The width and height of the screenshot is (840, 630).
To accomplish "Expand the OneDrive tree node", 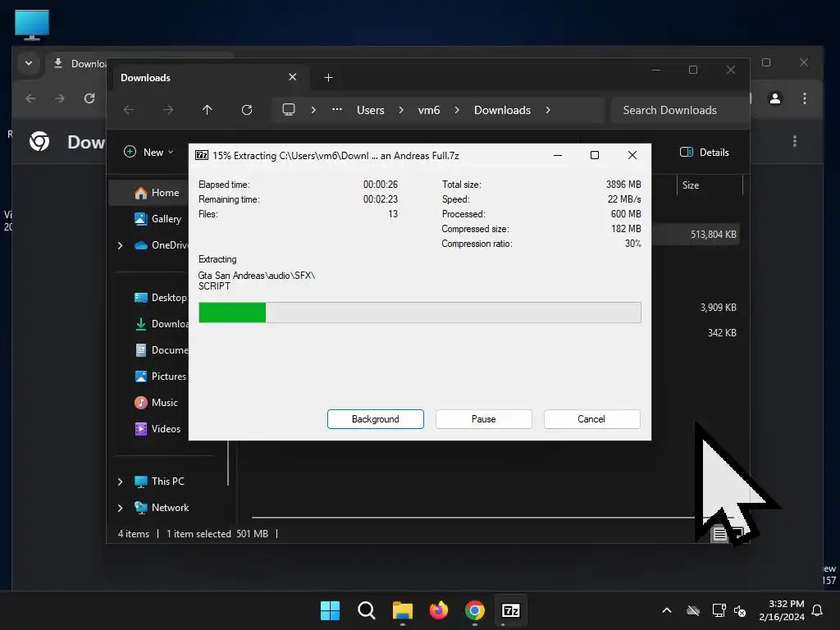I will click(x=120, y=245).
